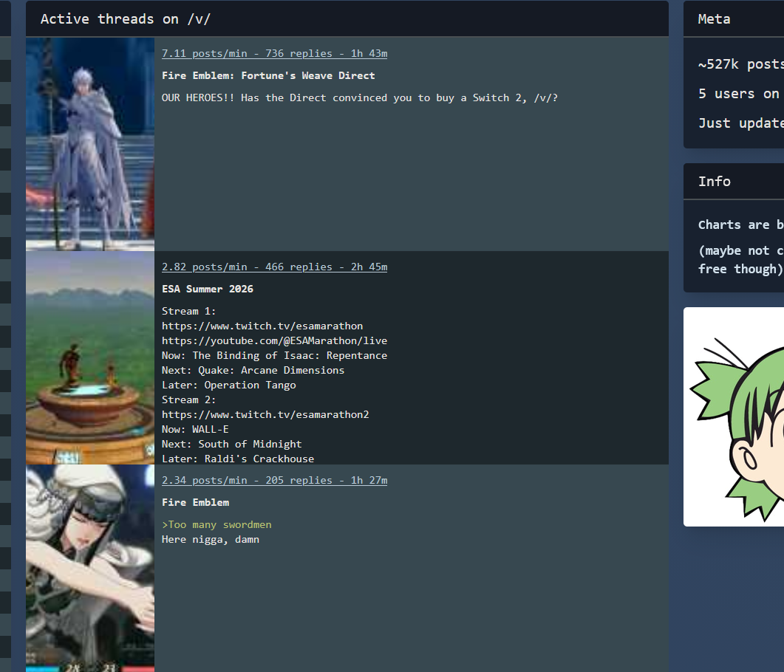
Task: Click the '>Too many swordmen' greentext
Action: point(217,524)
